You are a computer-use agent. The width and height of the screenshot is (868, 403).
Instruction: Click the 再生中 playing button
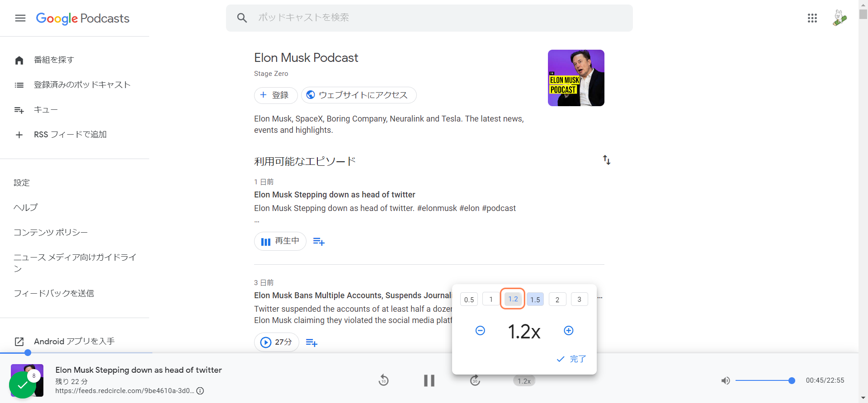pyautogui.click(x=280, y=241)
